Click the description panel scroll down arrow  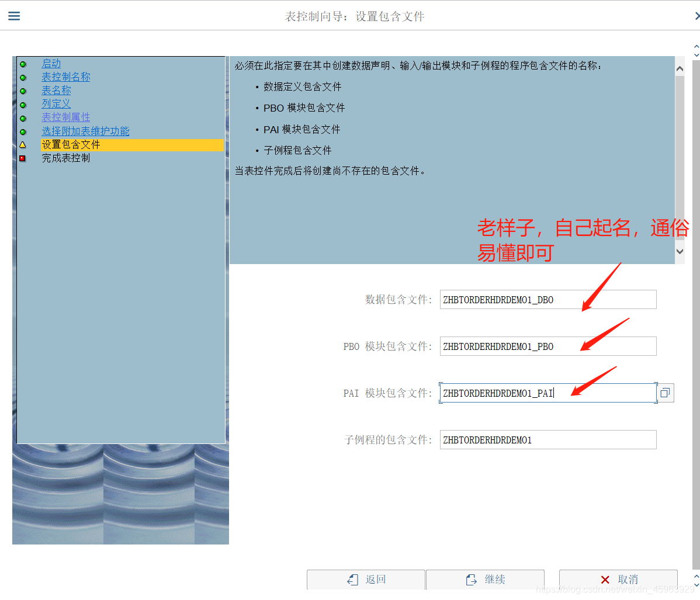[680, 251]
